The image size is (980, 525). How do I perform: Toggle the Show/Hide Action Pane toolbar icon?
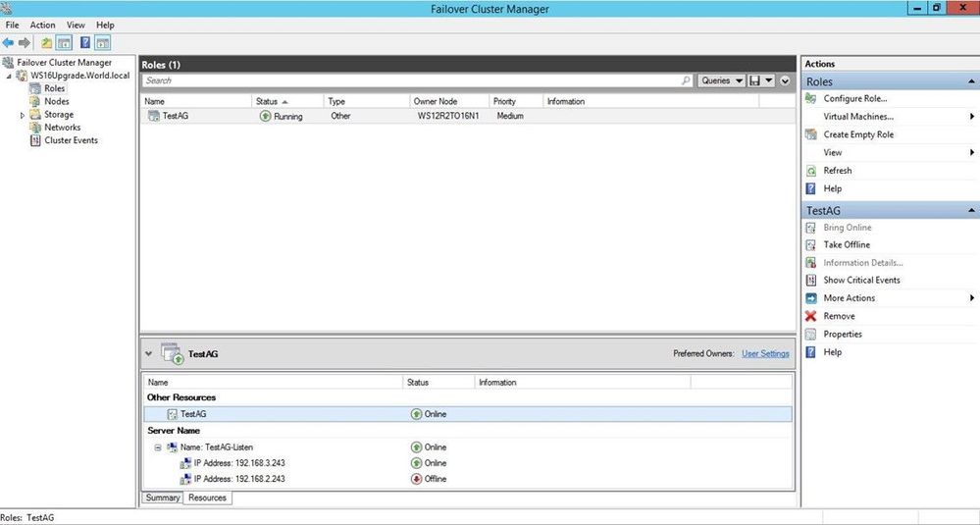(102, 43)
